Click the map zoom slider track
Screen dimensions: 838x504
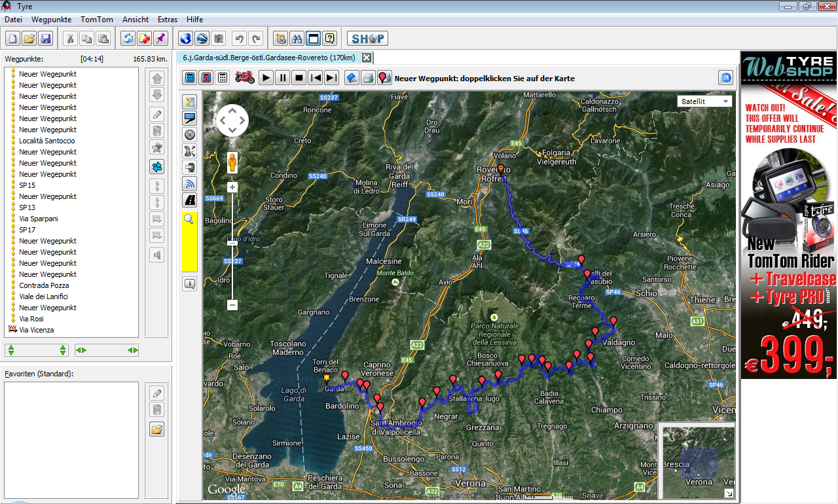(232, 275)
